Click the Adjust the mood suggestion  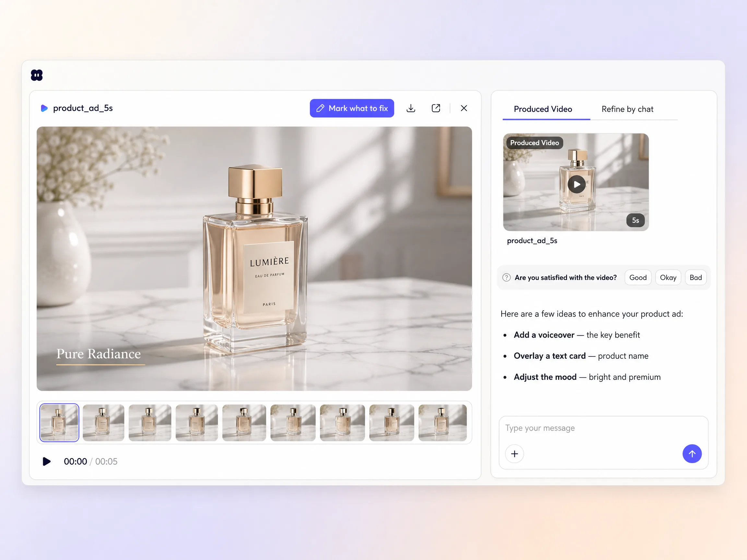point(587,377)
